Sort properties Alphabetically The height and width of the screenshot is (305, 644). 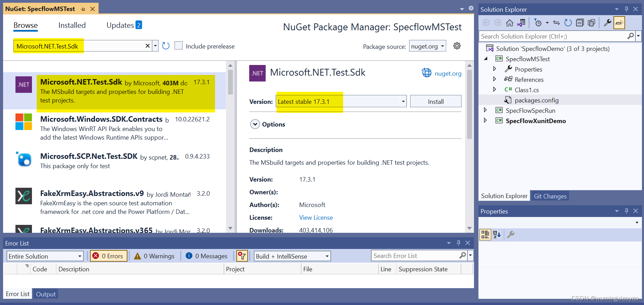click(497, 235)
